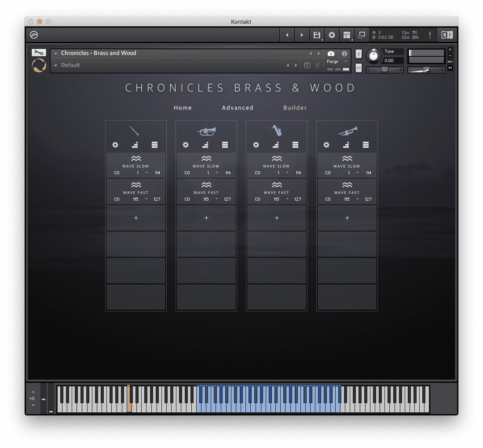Switch to the Advanced tab
This screenshot has width=483, height=448.
click(x=238, y=108)
